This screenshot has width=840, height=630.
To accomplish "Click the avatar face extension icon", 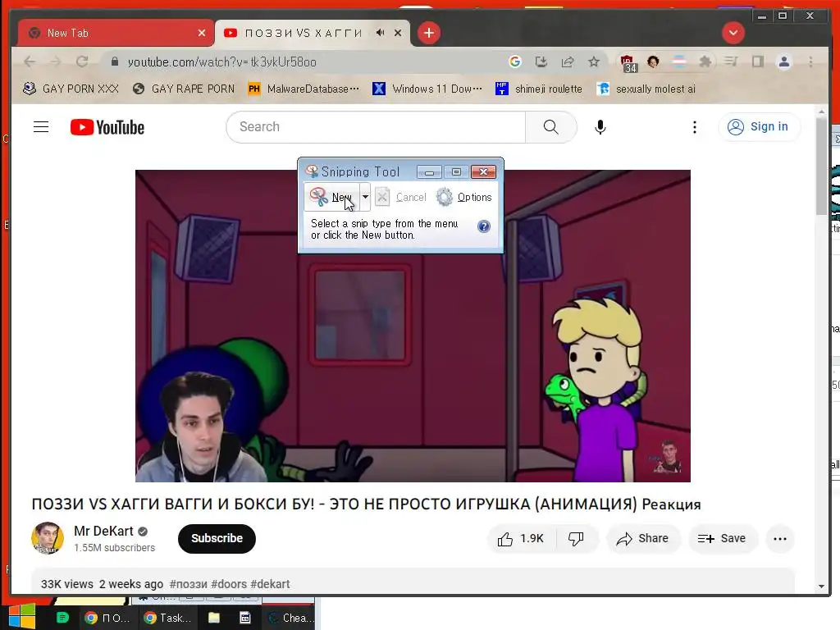I will 653,62.
